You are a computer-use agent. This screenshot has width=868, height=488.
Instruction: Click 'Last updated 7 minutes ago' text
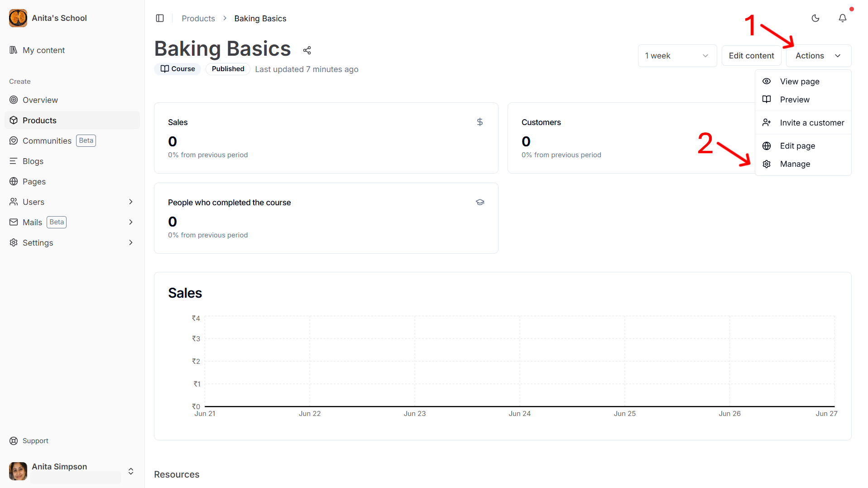(x=307, y=69)
